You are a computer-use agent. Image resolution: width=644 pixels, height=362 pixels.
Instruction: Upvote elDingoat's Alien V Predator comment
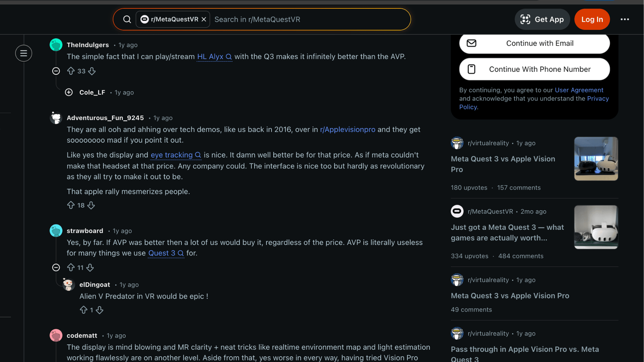pos(84,310)
